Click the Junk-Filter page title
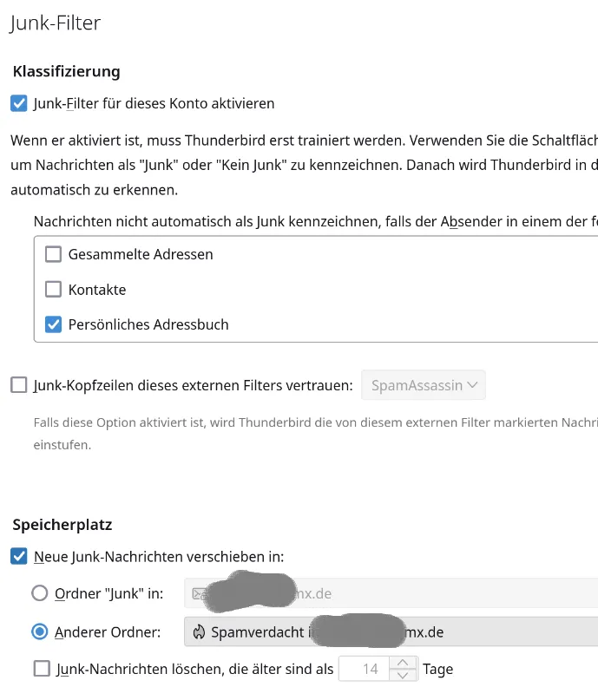 pos(56,23)
